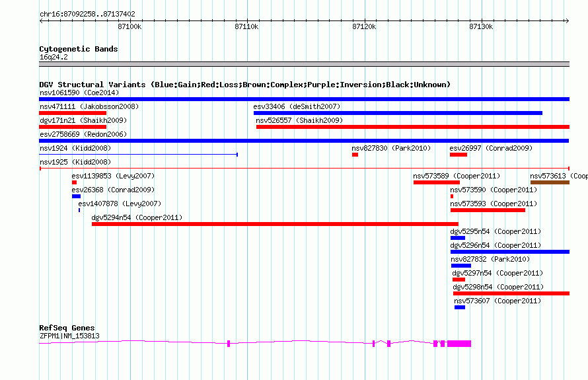Click dgv5296n54 (Cooper2011) label
588x380 pixels.
(496, 245)
